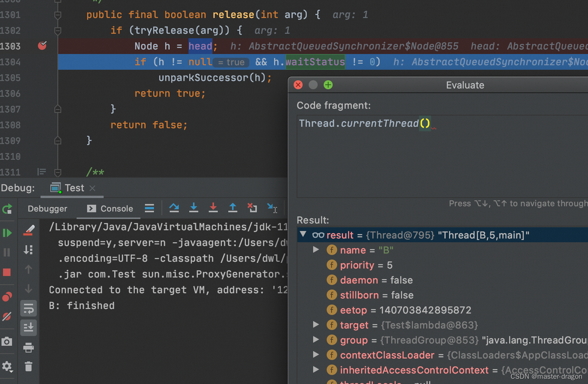Zoom the Evaluate dialog green button
This screenshot has width=588, height=384.
[x=328, y=85]
